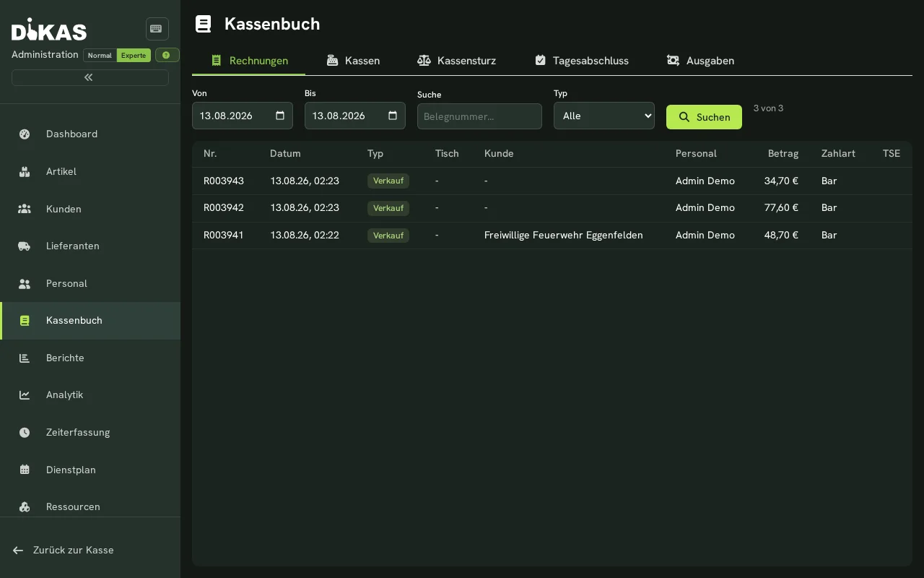Image resolution: width=924 pixels, height=578 pixels.
Task: Open the Von date calendar picker
Action: coord(280,116)
